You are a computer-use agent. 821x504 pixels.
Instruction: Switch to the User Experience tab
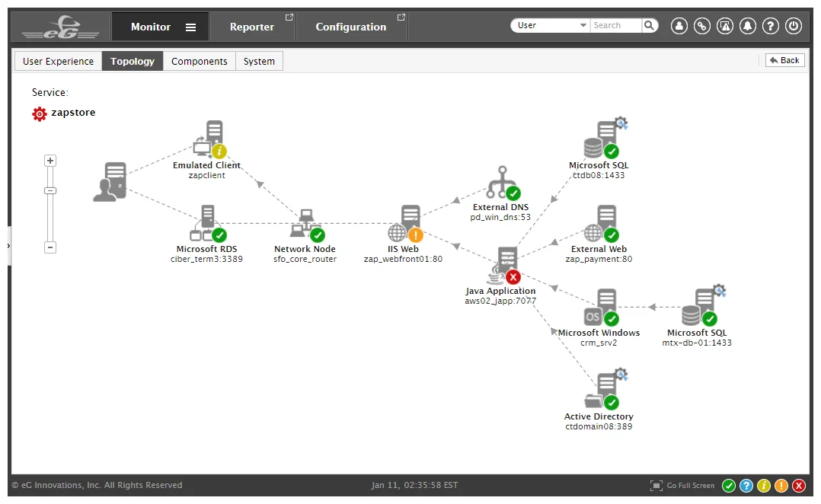point(58,61)
